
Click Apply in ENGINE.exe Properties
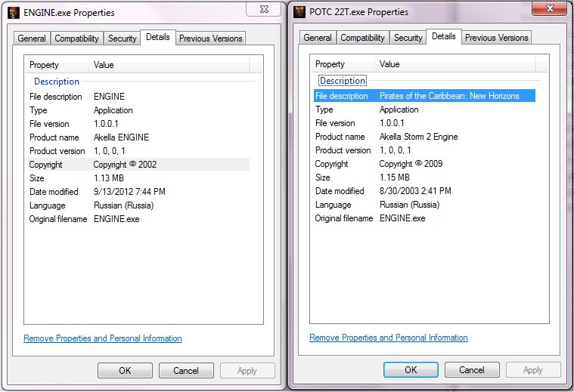point(247,370)
